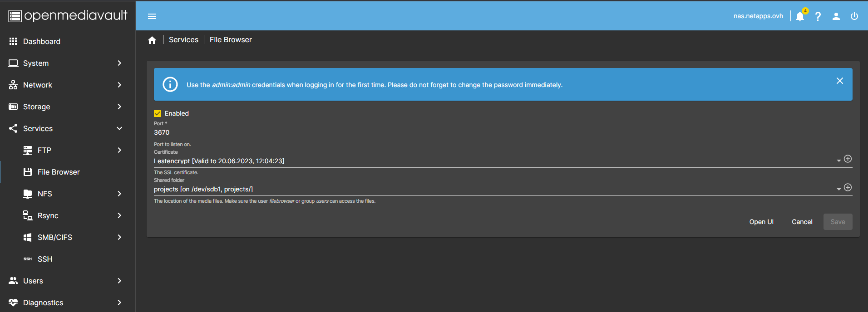Go to home via breadcrumb icon
The image size is (868, 312).
tap(152, 40)
